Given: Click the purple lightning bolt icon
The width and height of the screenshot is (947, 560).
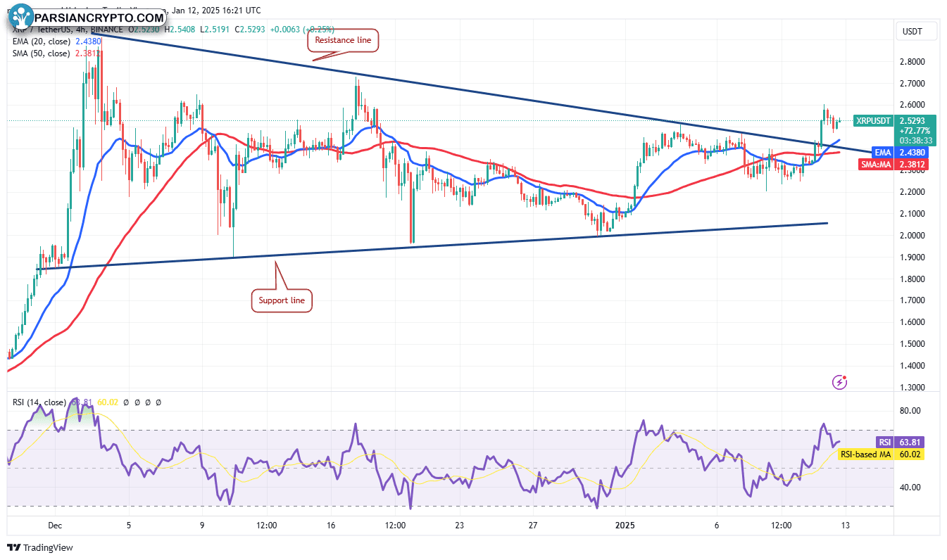Looking at the screenshot, I should tap(839, 382).
